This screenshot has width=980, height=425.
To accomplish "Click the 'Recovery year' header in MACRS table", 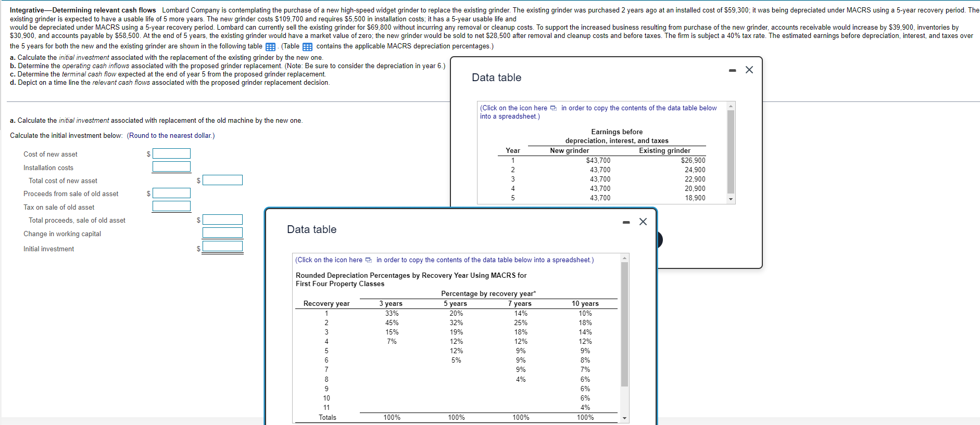I will tap(326, 304).
